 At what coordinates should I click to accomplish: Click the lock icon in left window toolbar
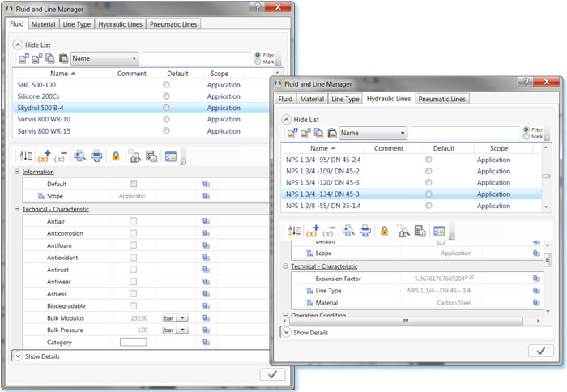point(116,156)
